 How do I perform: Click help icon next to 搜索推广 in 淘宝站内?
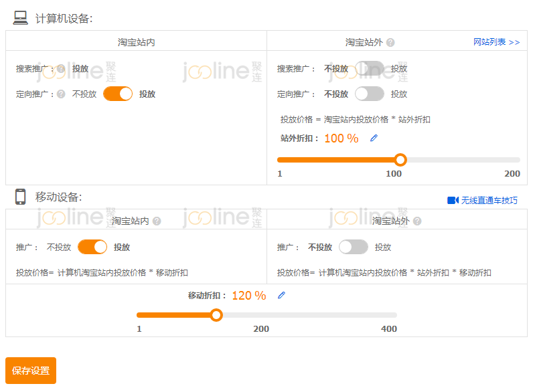(61, 68)
